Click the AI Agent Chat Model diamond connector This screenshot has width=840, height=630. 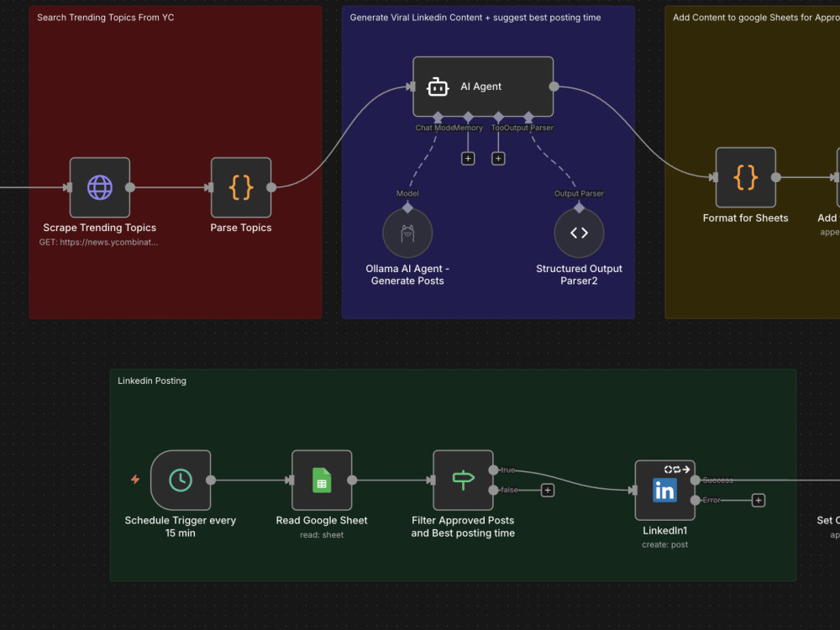[438, 116]
